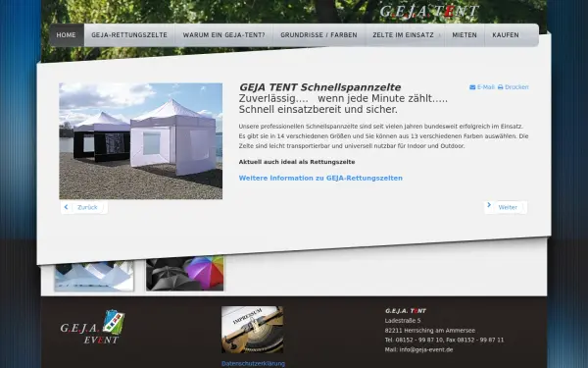Open the Impressum typewriter image

tap(253, 330)
